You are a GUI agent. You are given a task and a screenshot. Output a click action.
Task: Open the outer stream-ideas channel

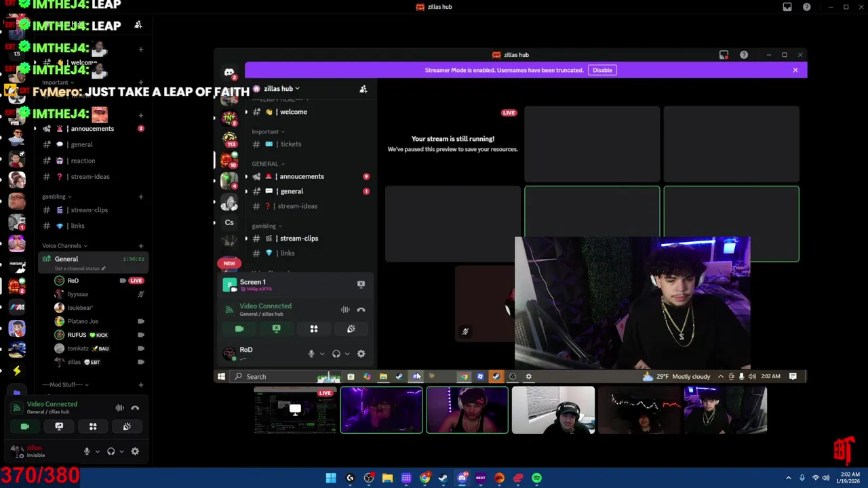coord(92,177)
